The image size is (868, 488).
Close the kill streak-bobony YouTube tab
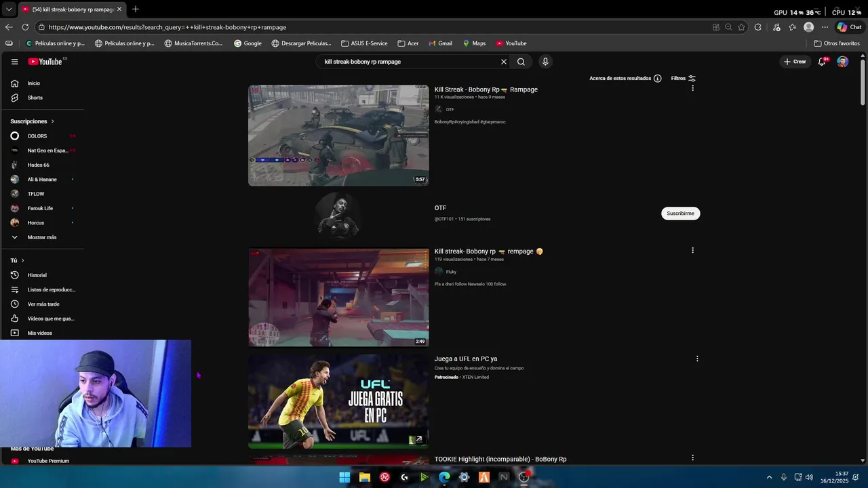(x=120, y=9)
